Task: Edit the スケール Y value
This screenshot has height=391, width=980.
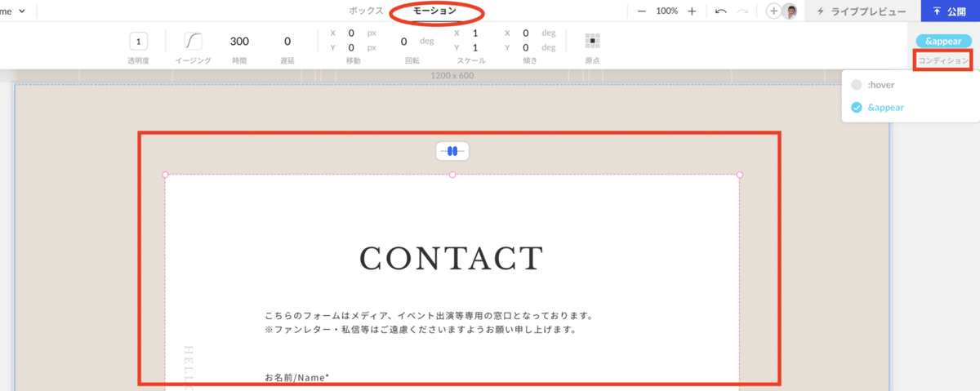Action: tap(475, 48)
